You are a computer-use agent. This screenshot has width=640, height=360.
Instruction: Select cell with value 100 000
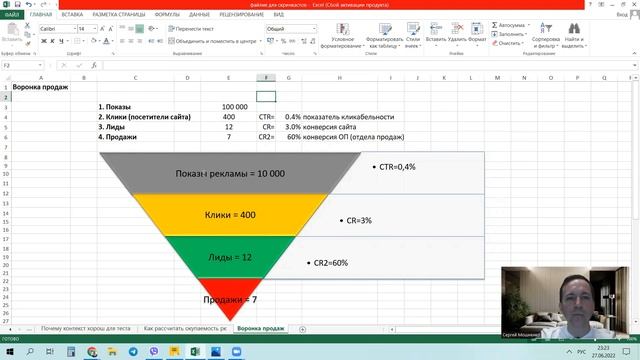228,107
